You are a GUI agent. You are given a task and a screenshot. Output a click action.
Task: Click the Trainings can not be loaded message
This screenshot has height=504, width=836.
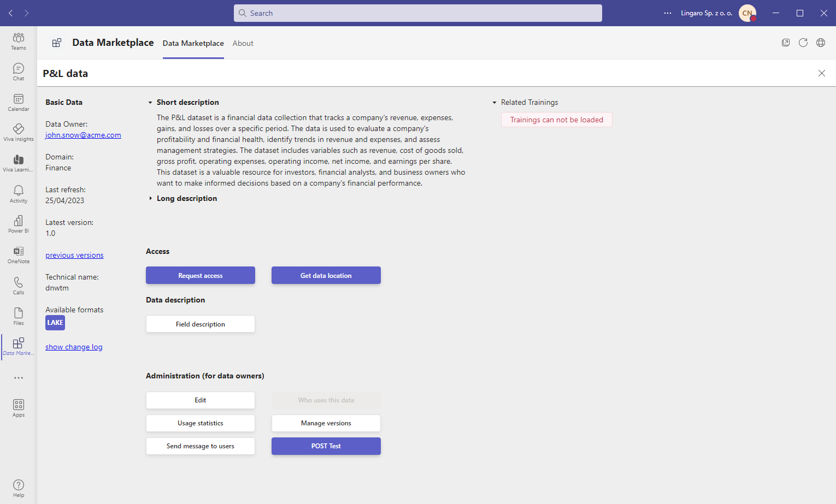[x=557, y=120]
